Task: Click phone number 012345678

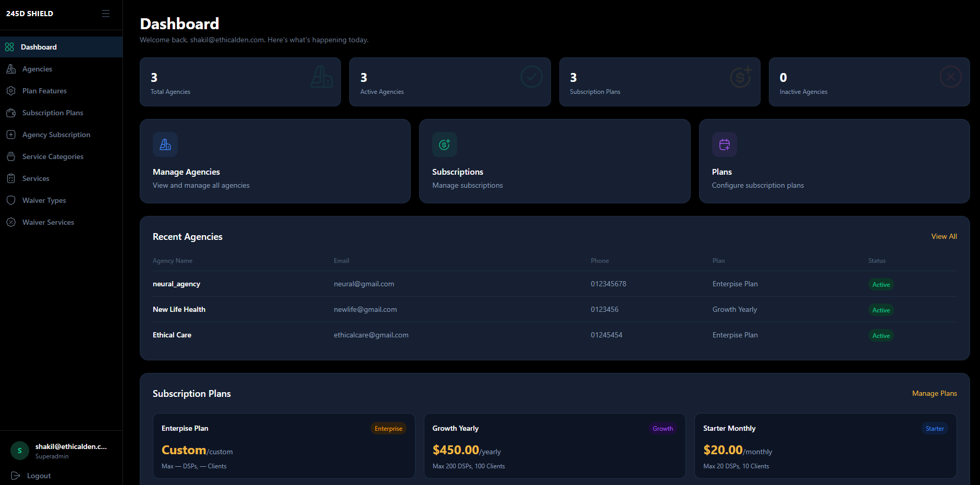Action: click(x=608, y=284)
